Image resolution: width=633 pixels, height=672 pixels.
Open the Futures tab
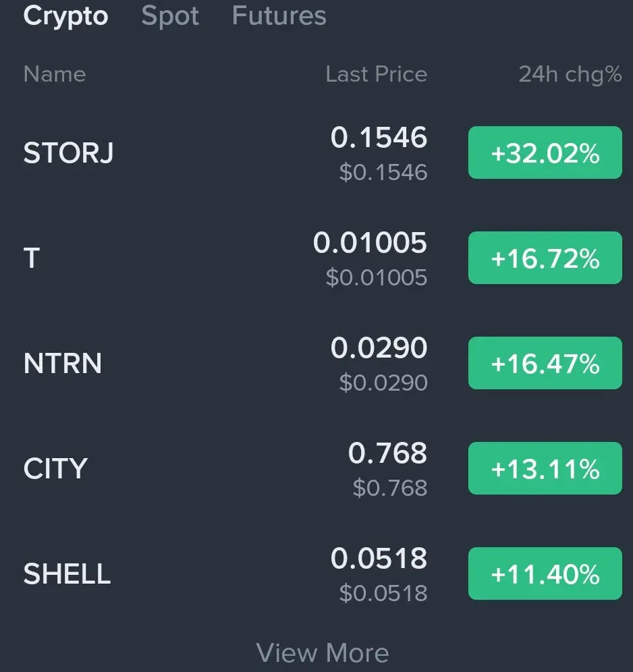click(279, 16)
